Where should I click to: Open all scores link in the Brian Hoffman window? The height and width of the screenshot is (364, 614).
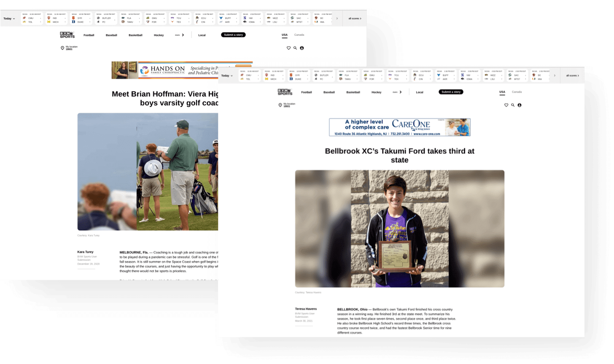(355, 19)
